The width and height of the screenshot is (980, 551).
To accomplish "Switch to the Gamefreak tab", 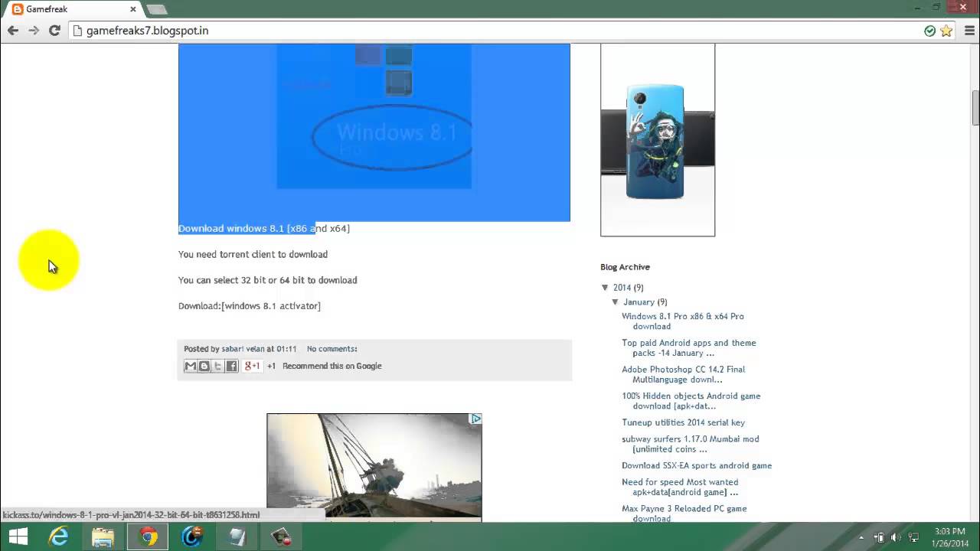I will point(73,9).
